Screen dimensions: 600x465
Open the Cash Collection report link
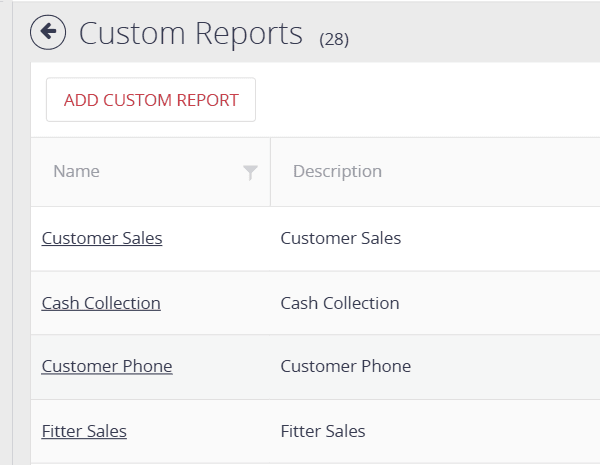(101, 303)
